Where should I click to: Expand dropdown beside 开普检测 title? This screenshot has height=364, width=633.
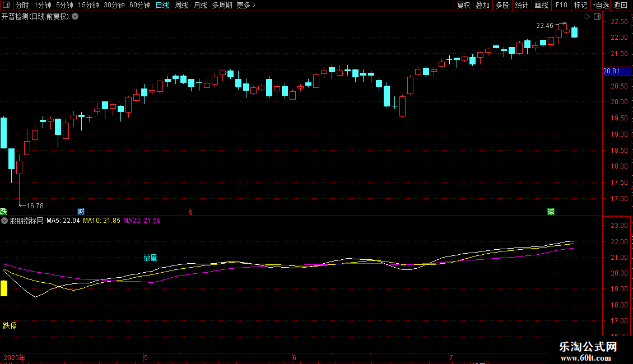coord(75,16)
